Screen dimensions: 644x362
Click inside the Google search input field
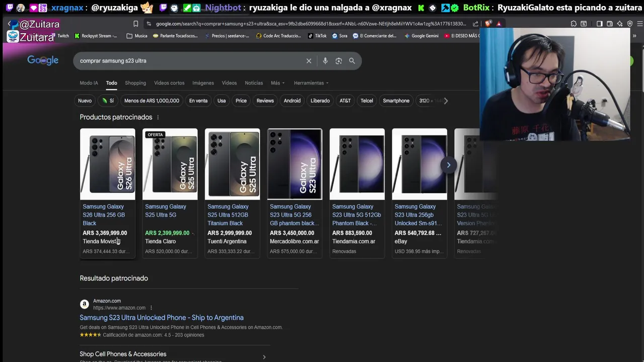point(191,61)
